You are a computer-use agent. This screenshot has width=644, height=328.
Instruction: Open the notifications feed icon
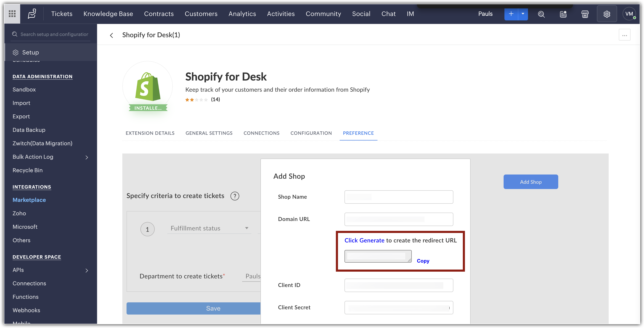pos(563,14)
